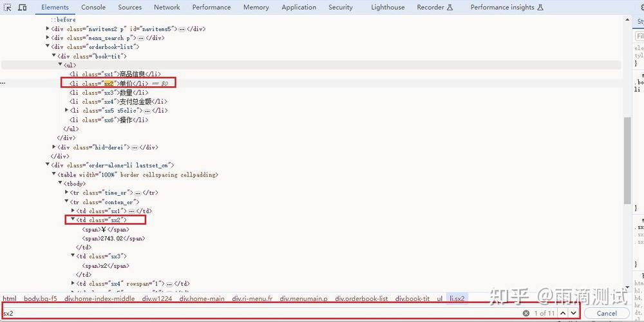This screenshot has height=322, width=644.
Task: Click into the sx2 search input field
Action: tap(258, 313)
